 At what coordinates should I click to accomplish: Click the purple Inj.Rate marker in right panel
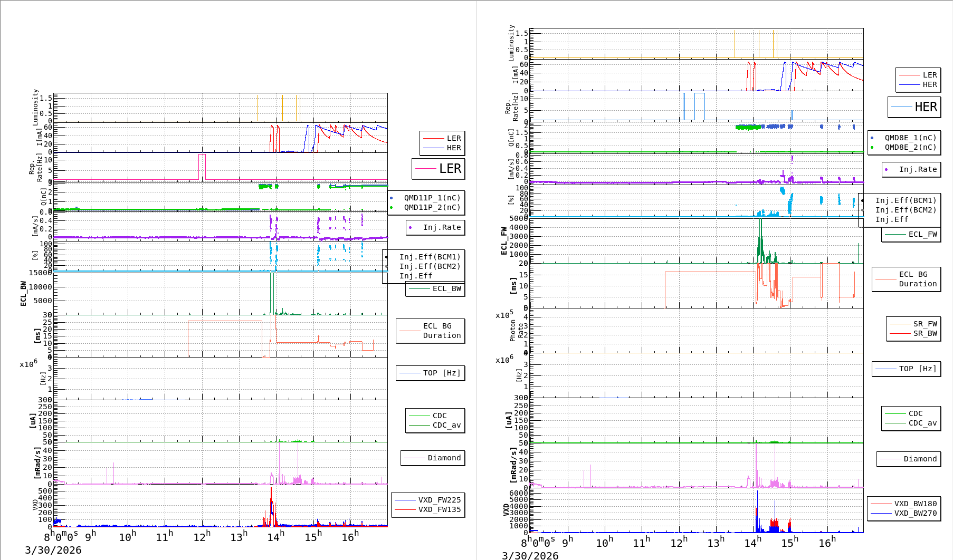(x=886, y=170)
